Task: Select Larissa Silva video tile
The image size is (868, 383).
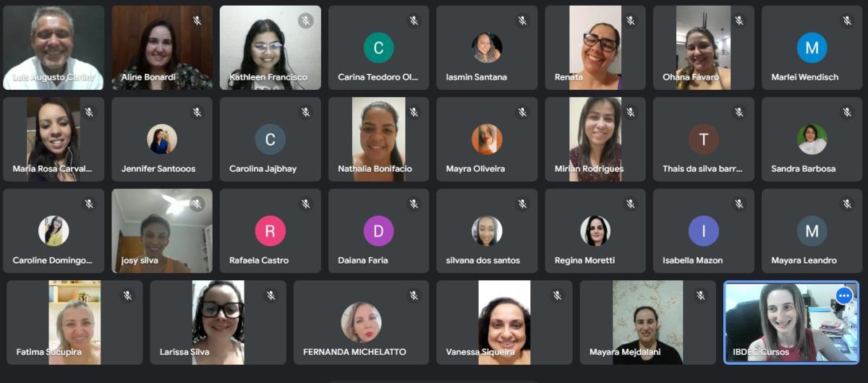Action: 218,322
